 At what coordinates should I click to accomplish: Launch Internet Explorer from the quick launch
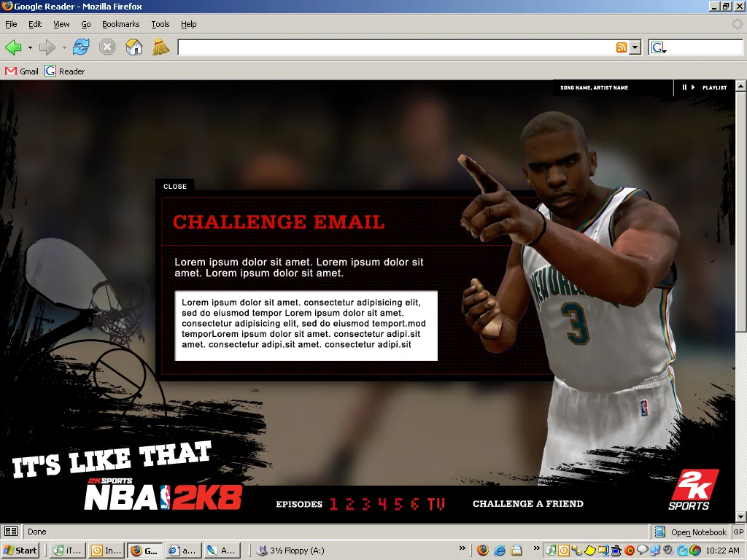pyautogui.click(x=499, y=551)
